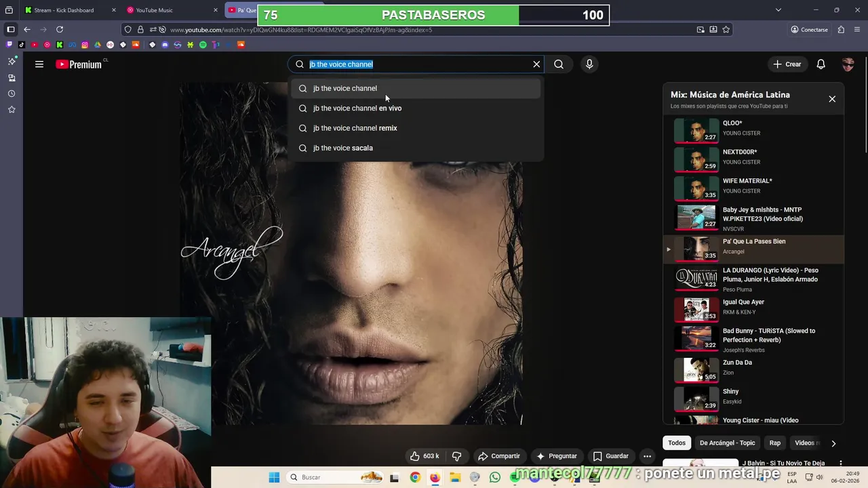Close the YouTube Music tab
Screen dimensions: 868x488
216,10
